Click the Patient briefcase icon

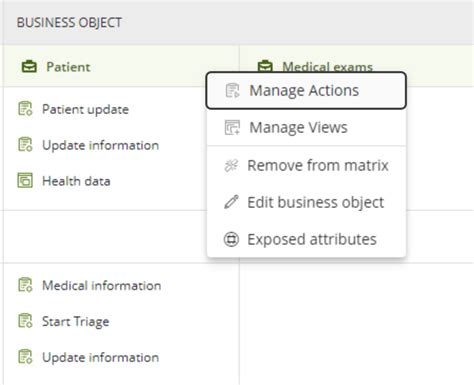[x=29, y=67]
